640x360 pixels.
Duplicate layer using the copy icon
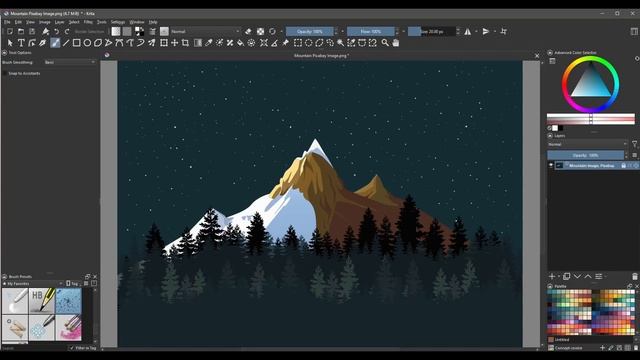coord(567,276)
